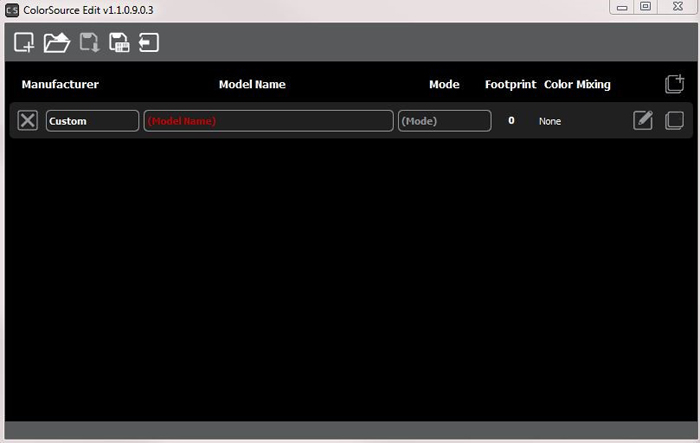Click the None color mixing value
This screenshot has width=700, height=443.
[550, 121]
